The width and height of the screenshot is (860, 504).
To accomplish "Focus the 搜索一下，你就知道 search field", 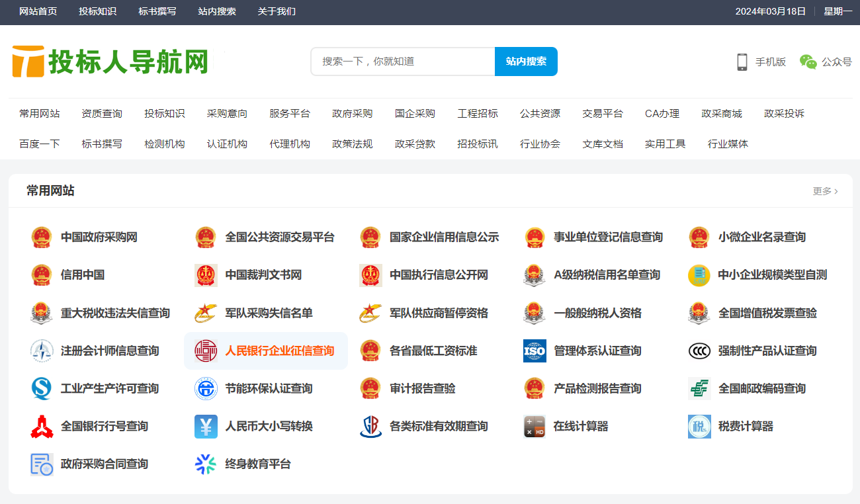I will click(x=403, y=62).
